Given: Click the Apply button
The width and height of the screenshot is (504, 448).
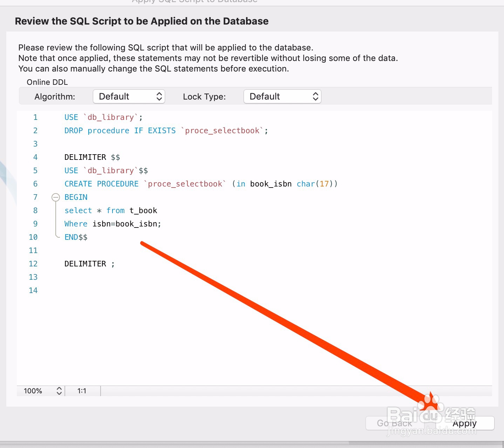Looking at the screenshot, I should pyautogui.click(x=465, y=423).
